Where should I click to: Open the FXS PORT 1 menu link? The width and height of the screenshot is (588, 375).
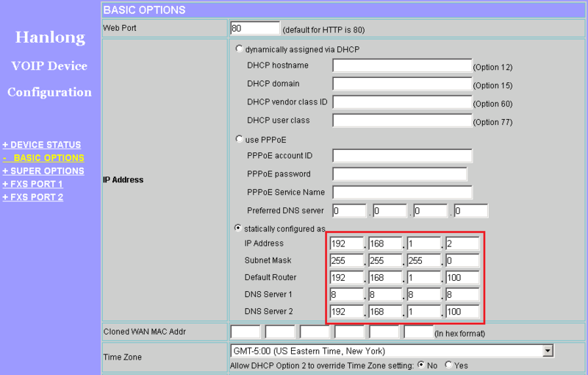(32, 184)
